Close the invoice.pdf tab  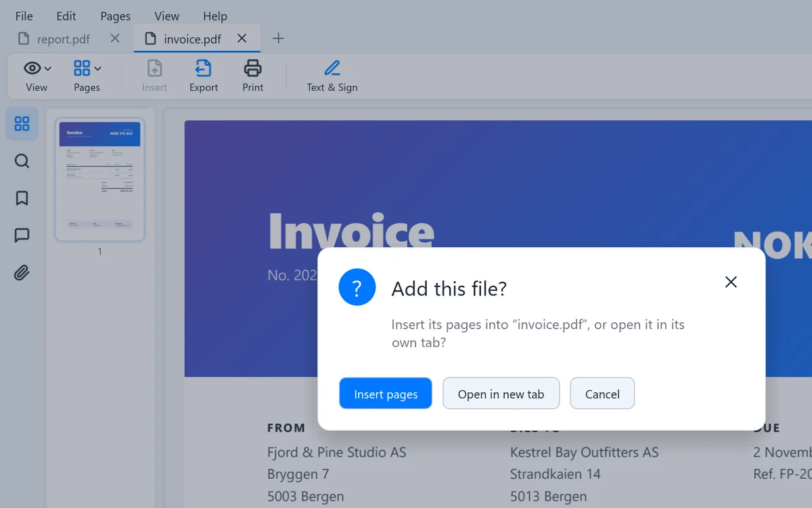(x=242, y=39)
